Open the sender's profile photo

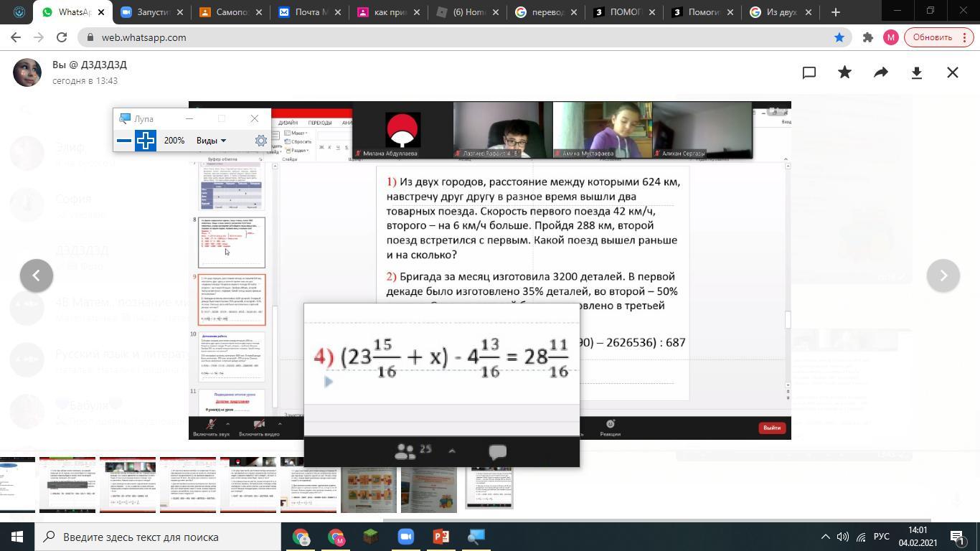click(27, 72)
